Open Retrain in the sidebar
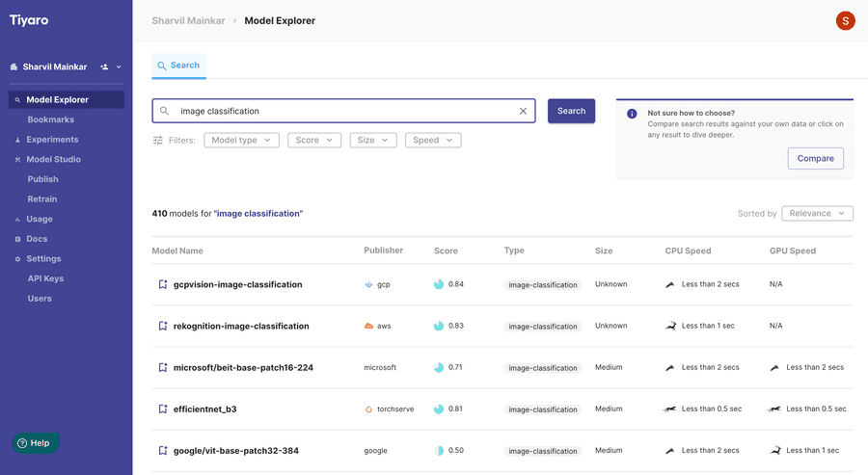This screenshot has width=868, height=475. (42, 199)
